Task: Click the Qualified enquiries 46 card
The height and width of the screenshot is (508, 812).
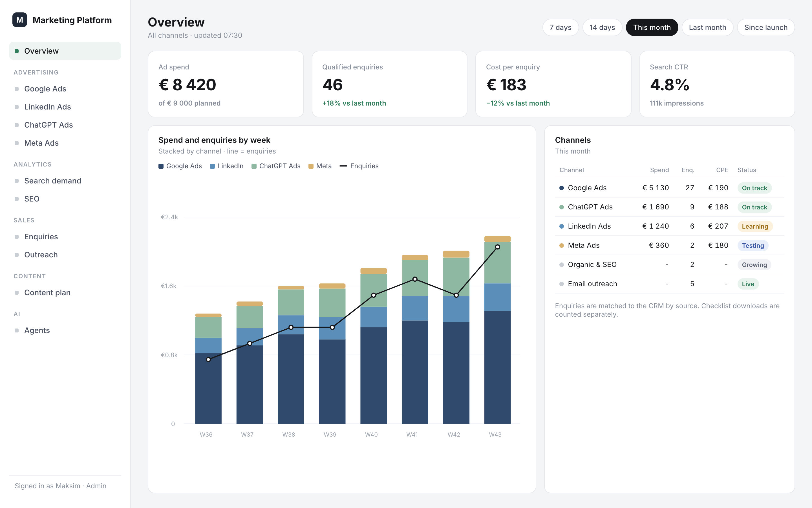Action: tap(390, 84)
